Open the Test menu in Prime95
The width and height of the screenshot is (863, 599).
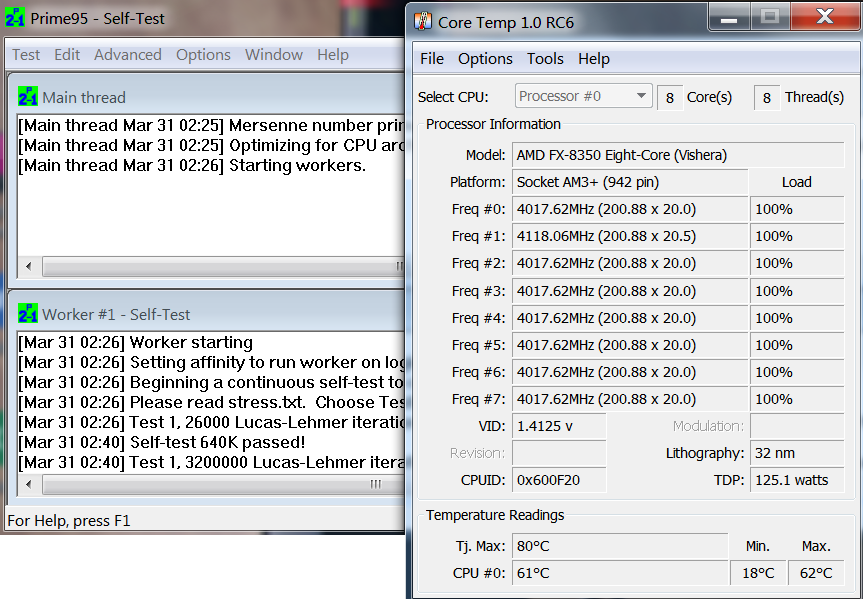pos(26,55)
